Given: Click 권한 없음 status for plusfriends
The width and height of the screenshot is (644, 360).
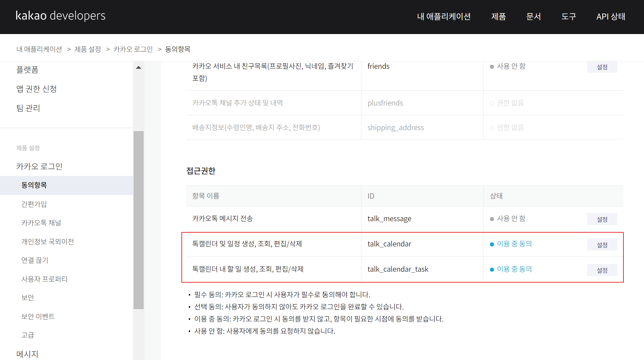Looking at the screenshot, I should click(x=507, y=103).
